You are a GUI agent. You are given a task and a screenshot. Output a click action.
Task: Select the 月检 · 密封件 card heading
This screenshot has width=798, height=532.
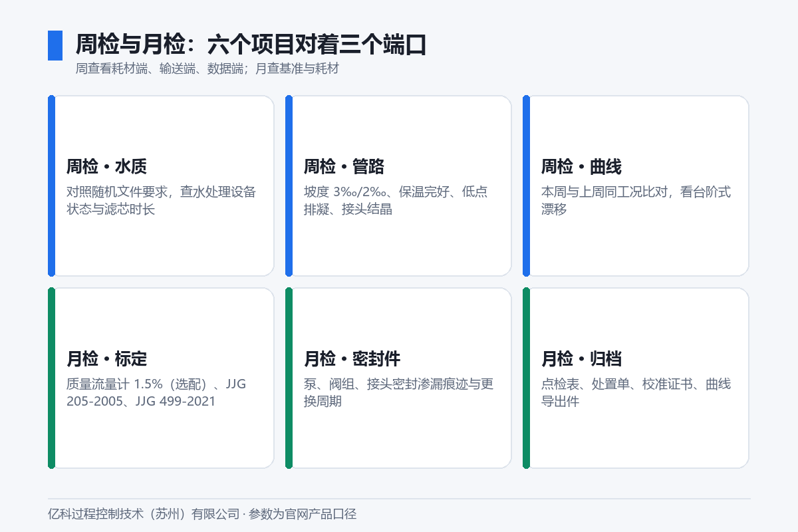click(352, 359)
